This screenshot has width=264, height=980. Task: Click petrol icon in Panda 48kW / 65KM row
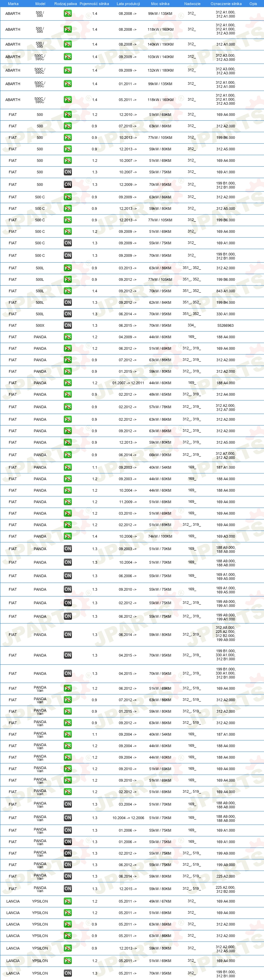[68, 394]
